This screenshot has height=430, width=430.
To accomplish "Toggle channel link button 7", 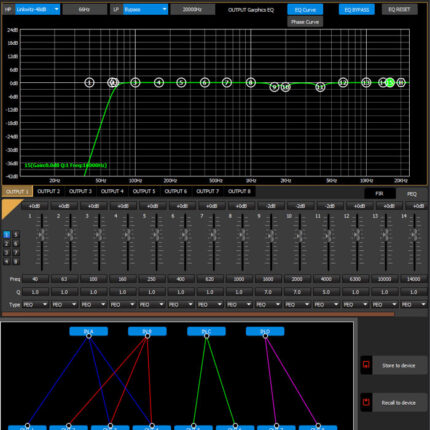I will click(15, 252).
